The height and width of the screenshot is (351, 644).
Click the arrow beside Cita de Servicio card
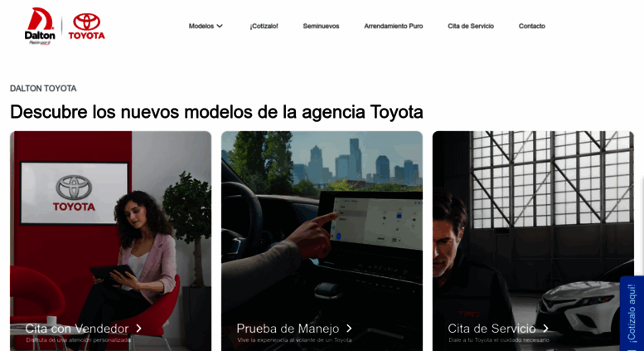546,329
